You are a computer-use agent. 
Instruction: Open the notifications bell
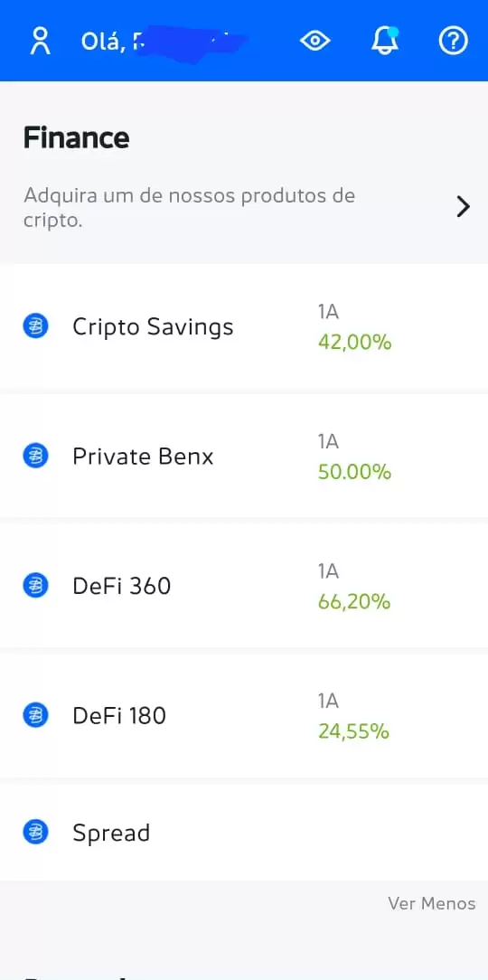click(384, 41)
